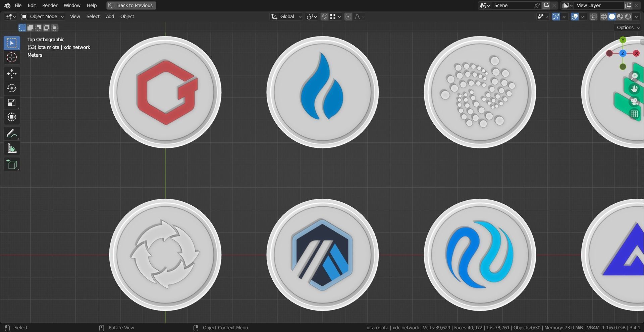
Task: Click the red X axis gizmo handle
Action: 636,53
